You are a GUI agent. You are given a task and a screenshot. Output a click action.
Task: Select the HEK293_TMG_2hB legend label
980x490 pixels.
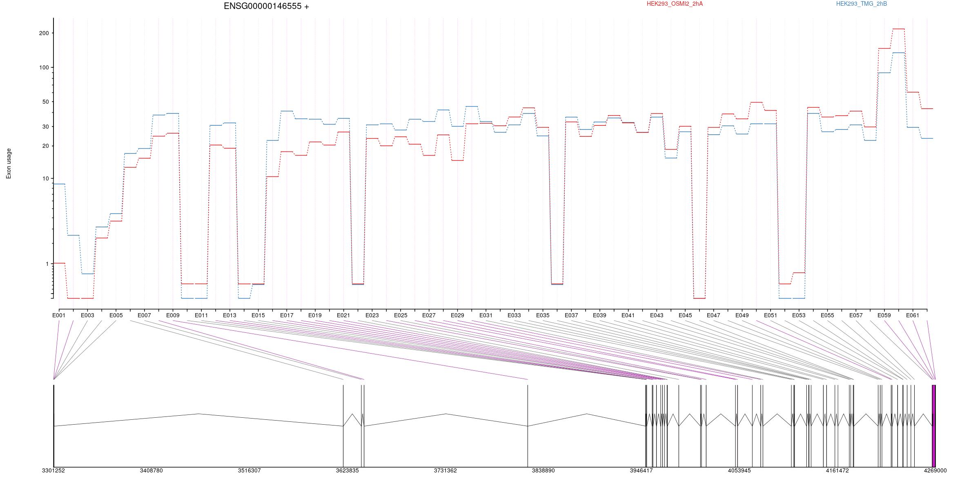[861, 4]
